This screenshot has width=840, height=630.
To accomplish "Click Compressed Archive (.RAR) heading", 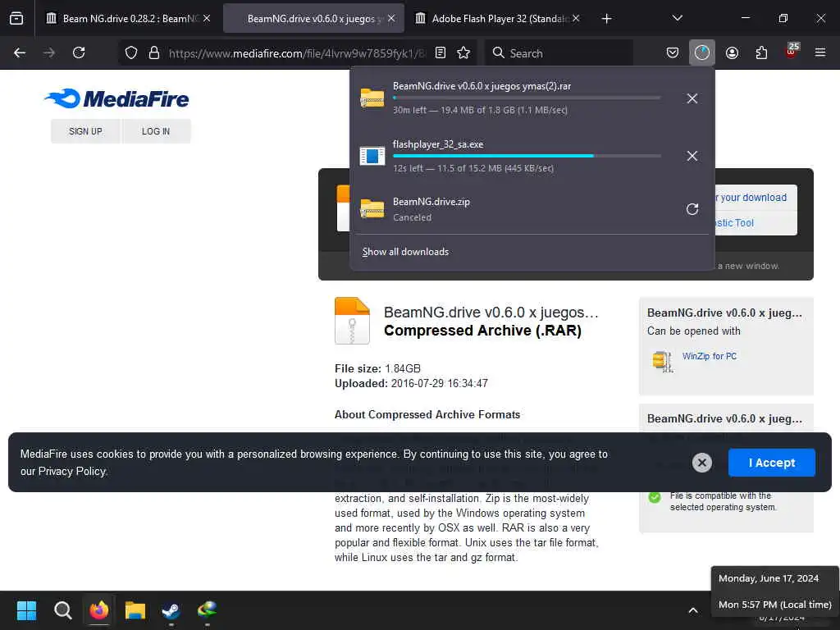I will click(x=482, y=331).
